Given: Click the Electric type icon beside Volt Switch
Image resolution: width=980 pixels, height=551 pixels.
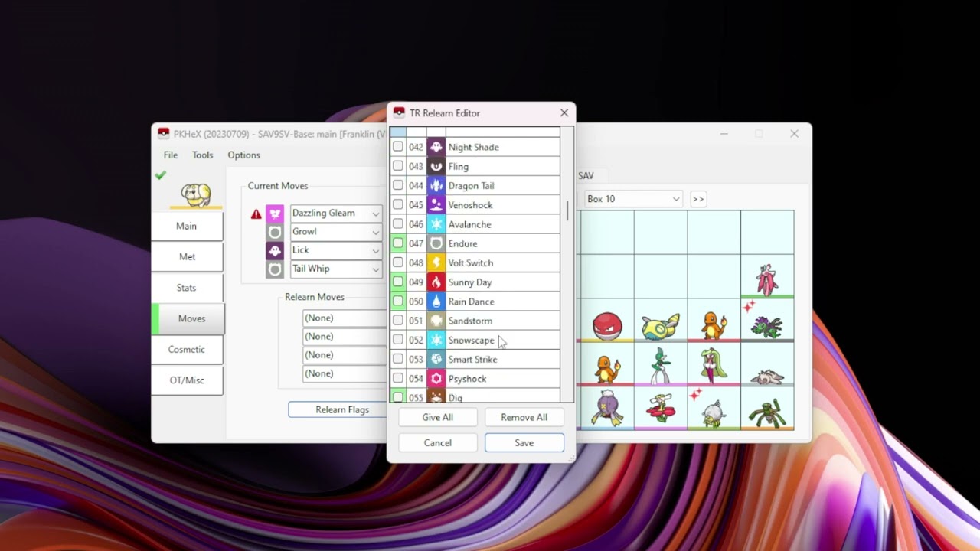Looking at the screenshot, I should (x=436, y=262).
